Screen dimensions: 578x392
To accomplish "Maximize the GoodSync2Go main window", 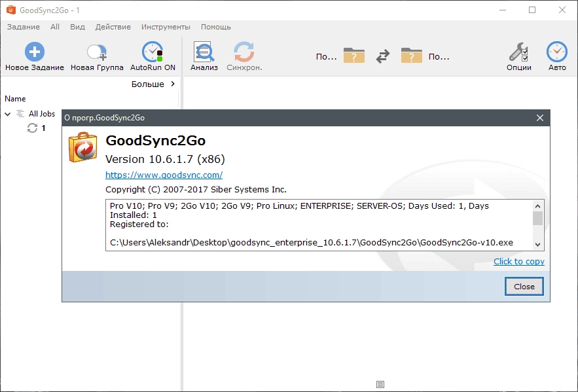I will pos(532,10).
